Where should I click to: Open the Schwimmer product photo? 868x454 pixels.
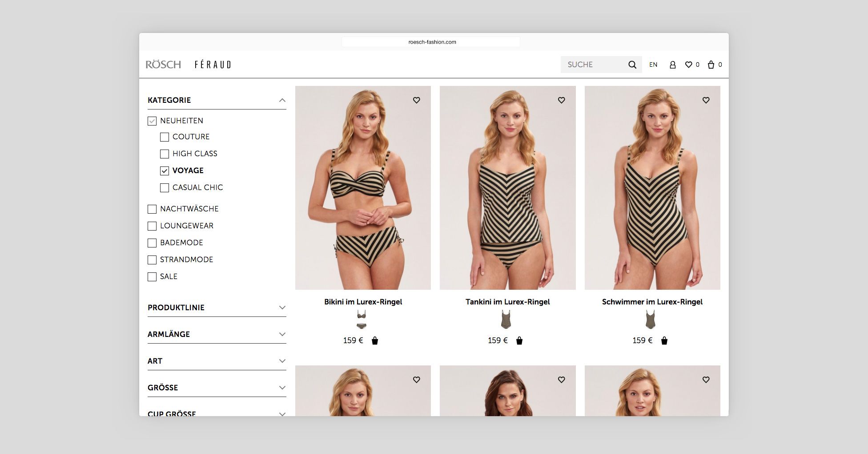[652, 188]
